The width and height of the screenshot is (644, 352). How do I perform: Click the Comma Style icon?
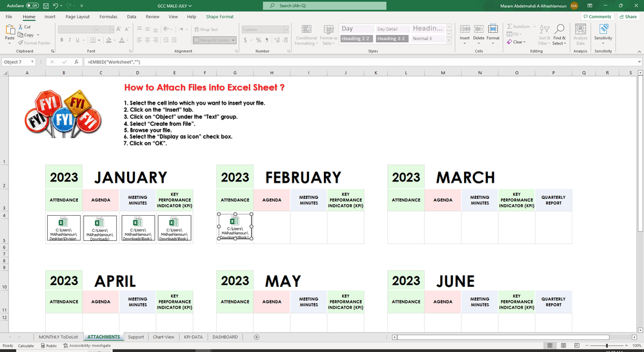(x=267, y=40)
